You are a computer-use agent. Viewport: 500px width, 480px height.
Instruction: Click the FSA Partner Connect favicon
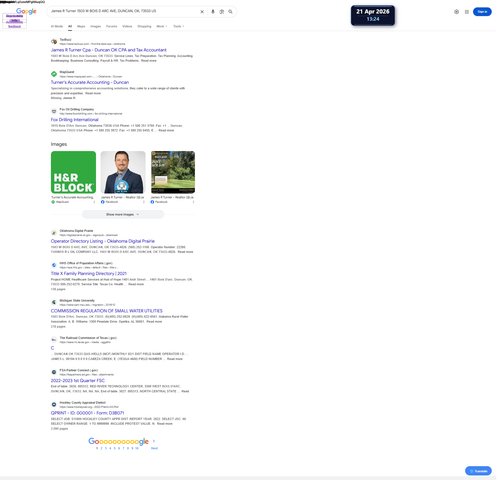54,372
